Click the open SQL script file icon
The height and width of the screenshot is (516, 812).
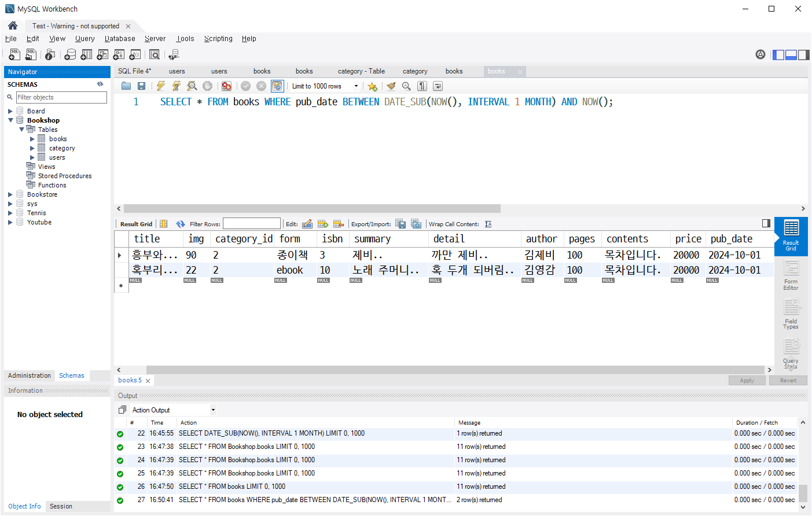coord(31,54)
